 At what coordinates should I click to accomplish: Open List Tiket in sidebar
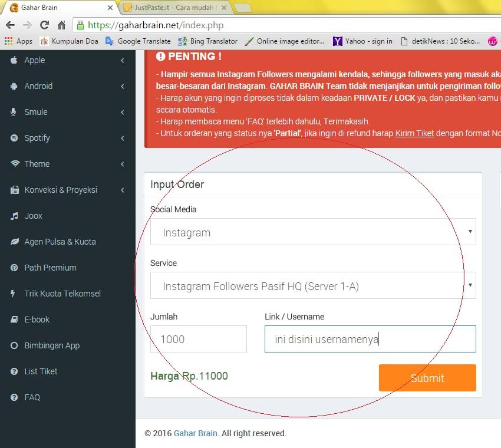point(41,371)
